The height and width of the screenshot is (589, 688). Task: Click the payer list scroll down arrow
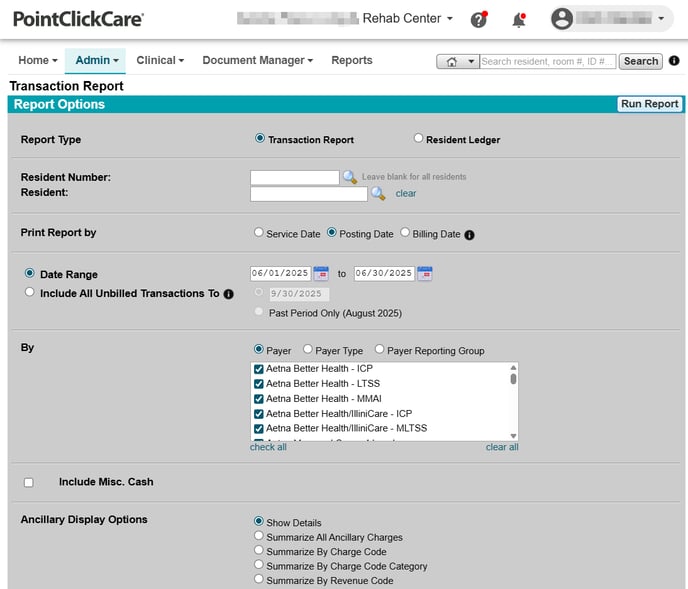(x=513, y=436)
